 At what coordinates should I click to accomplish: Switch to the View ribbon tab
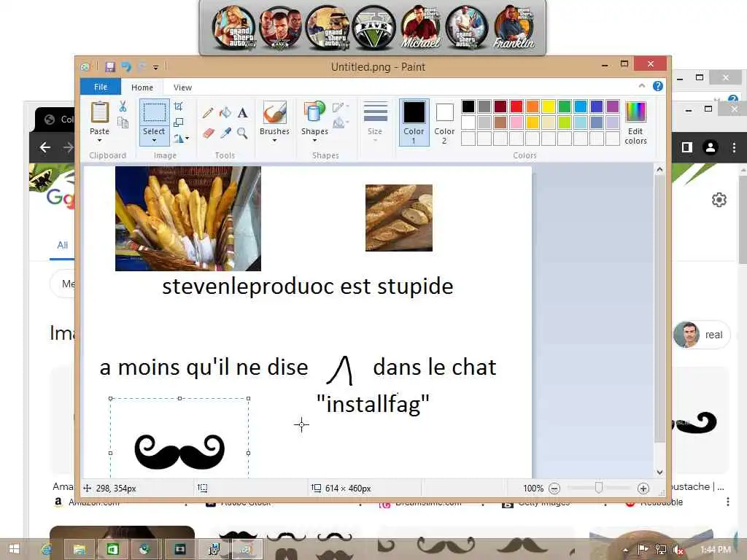[x=182, y=87]
